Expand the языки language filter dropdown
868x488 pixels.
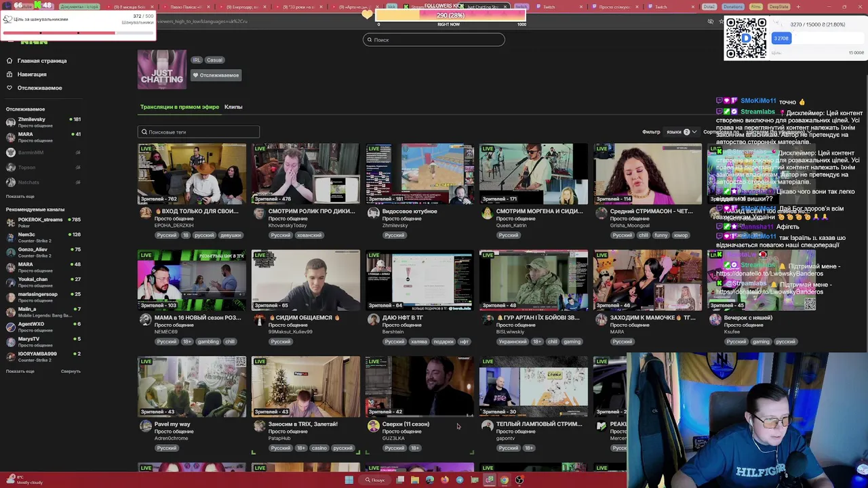coord(681,132)
